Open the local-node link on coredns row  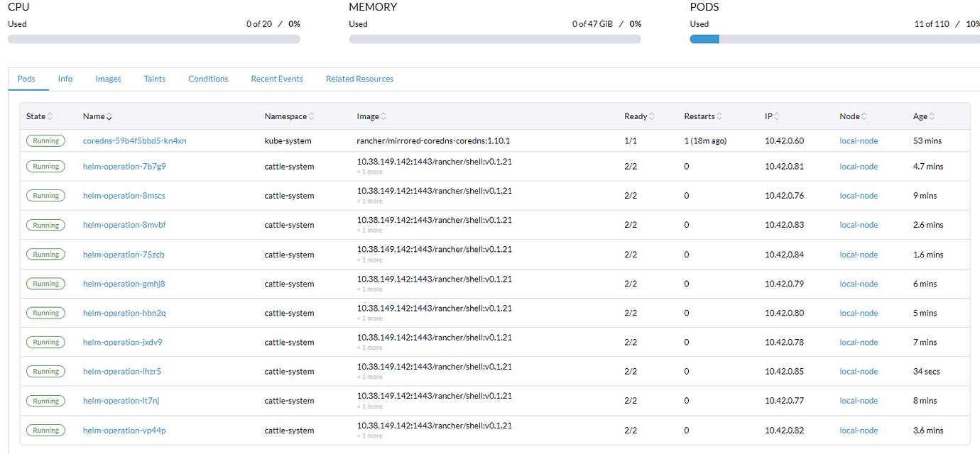(x=859, y=140)
